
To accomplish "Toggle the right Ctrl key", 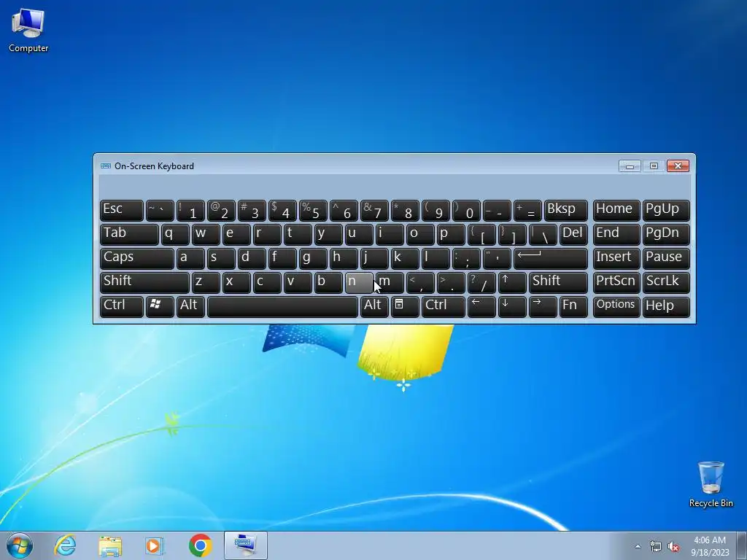I will tap(443, 307).
